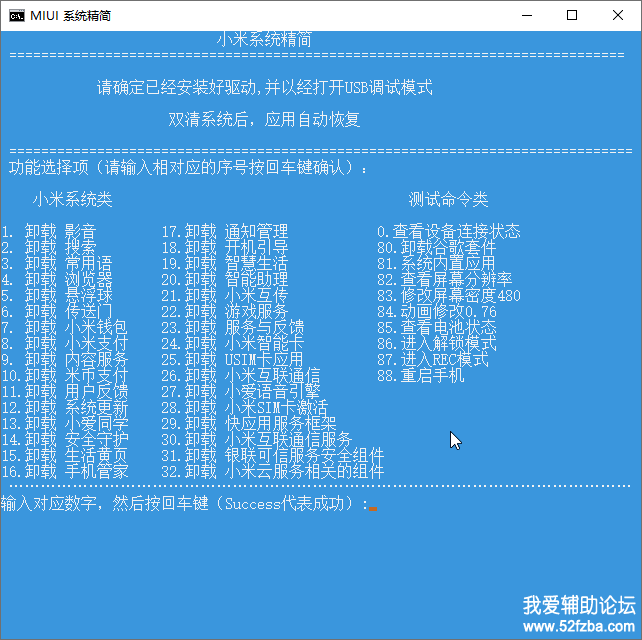Select line '21.卸载 小米互传'
Image resolution: width=642 pixels, height=640 pixels.
point(225,296)
